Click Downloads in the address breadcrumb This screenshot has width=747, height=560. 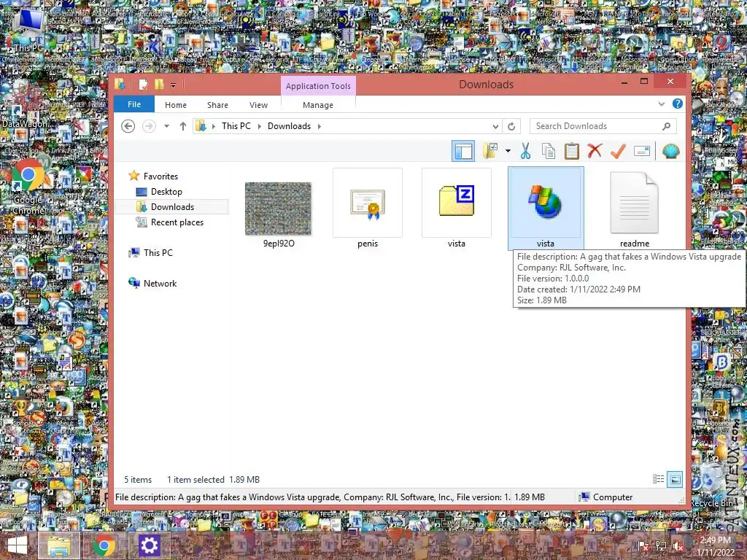tap(289, 126)
